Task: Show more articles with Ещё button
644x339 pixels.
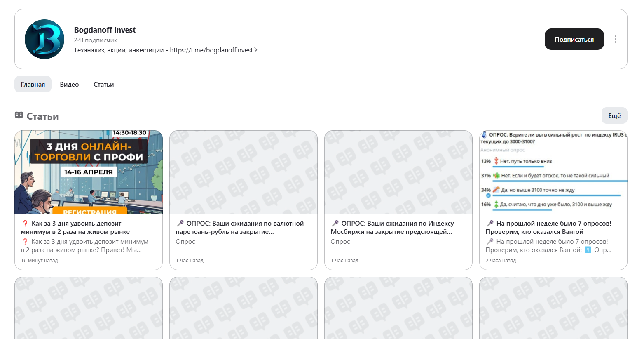Action: click(614, 115)
